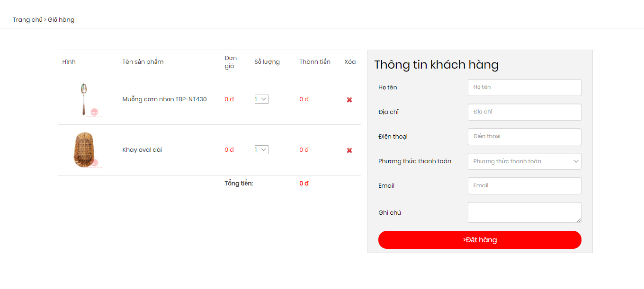Open product name Muỗng cơm nhọn TBP-NT430
The height and width of the screenshot is (289, 644).
164,99
